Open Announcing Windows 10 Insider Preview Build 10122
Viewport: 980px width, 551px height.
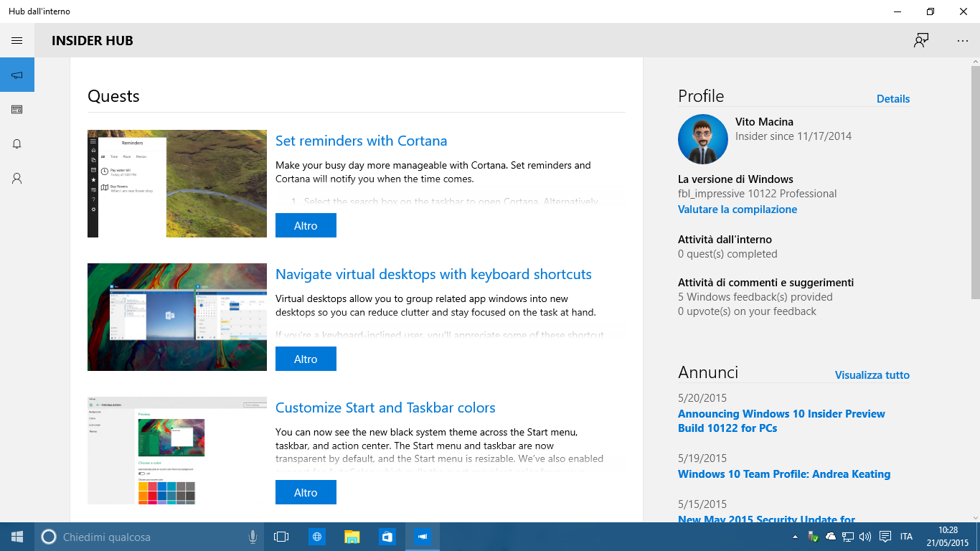pos(781,421)
